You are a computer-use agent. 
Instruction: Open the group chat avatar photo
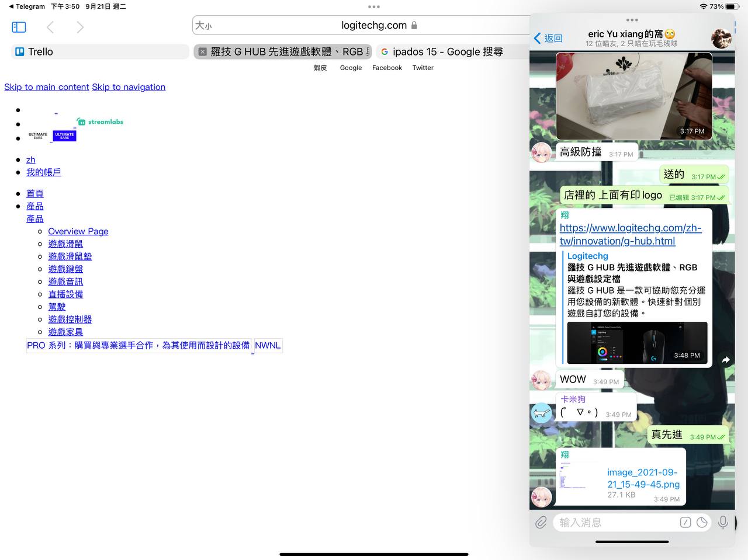click(x=721, y=39)
